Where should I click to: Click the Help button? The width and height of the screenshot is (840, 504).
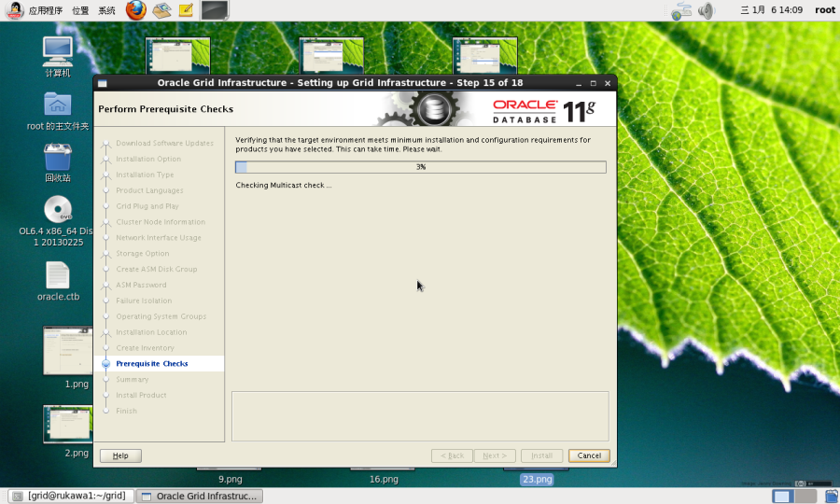click(120, 455)
